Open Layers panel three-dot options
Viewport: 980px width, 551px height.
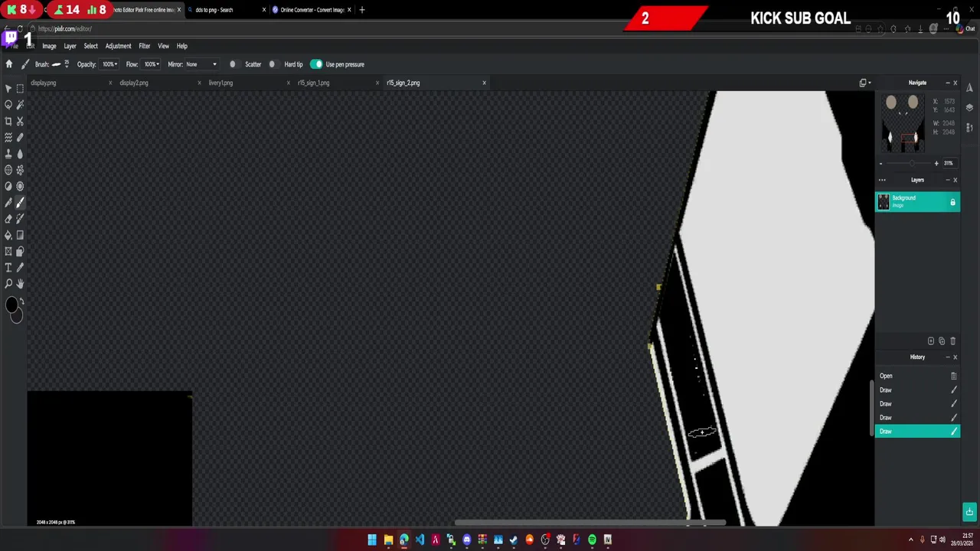click(x=882, y=180)
